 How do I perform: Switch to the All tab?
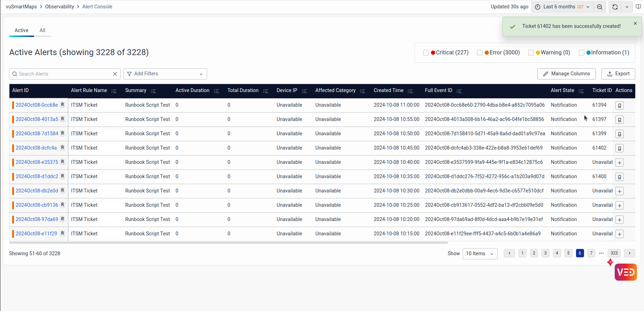coord(42,30)
